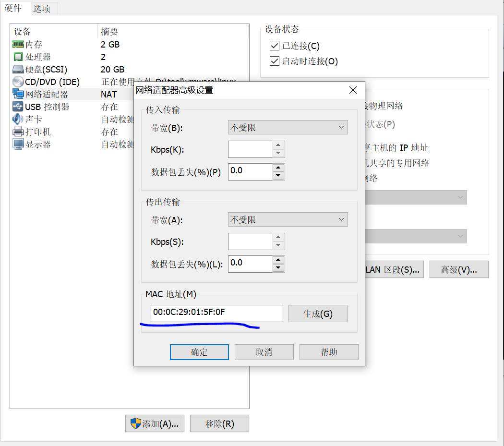Decrease incoming Kbps(K) spinner value
The height and width of the screenshot is (446, 504).
pos(278,153)
